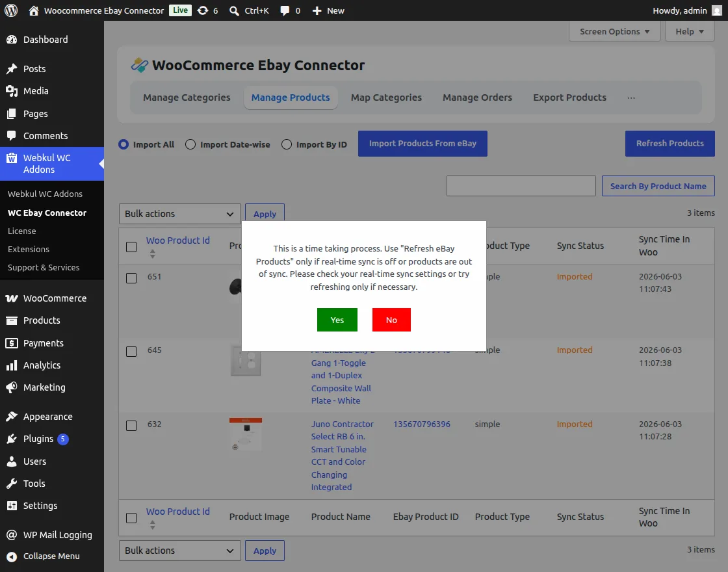This screenshot has height=572, width=728.
Task: Click the Plugins plug icon
Action: point(12,439)
